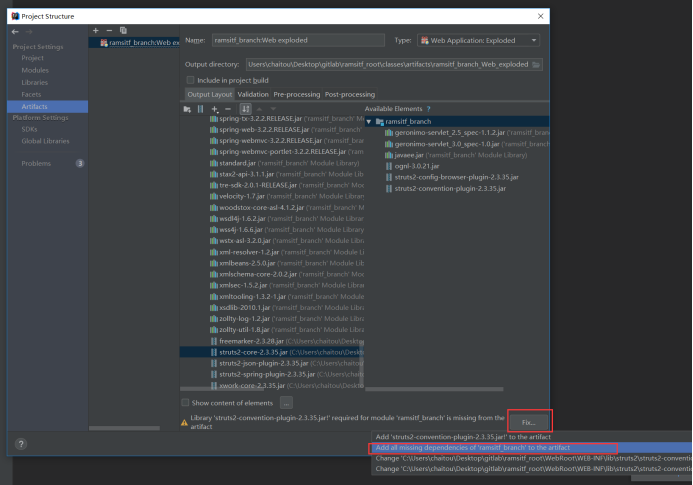Add a new artifact with plus icon

click(x=95, y=31)
